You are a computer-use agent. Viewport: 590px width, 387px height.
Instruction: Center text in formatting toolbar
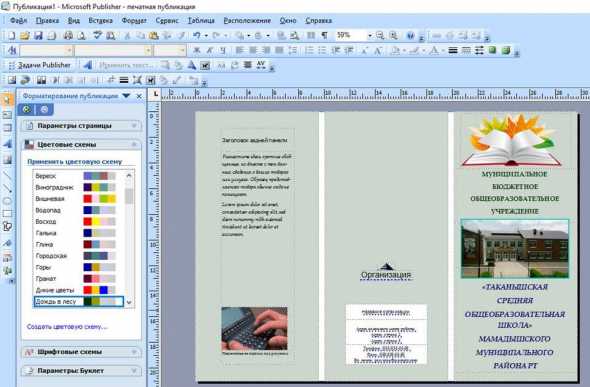point(252,50)
